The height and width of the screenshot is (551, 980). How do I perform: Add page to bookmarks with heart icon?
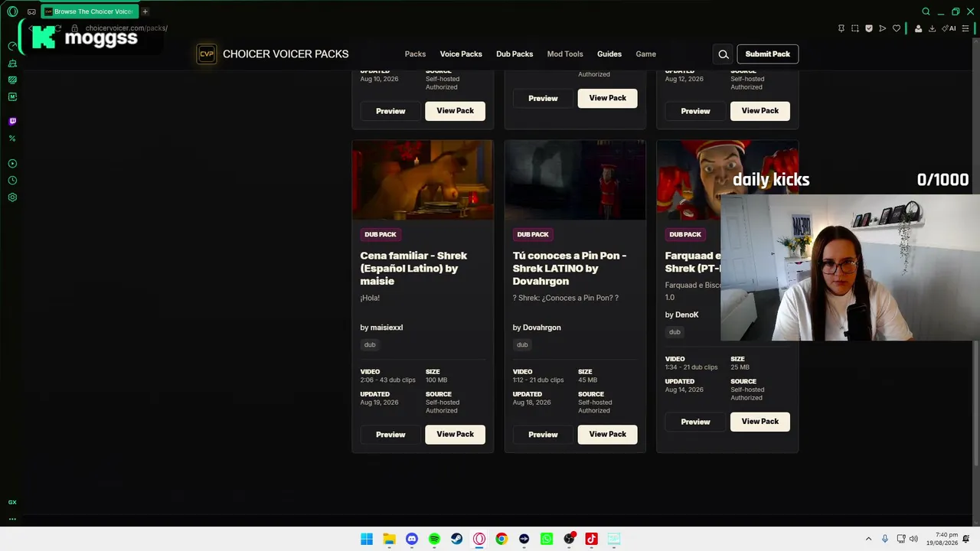coord(897,28)
